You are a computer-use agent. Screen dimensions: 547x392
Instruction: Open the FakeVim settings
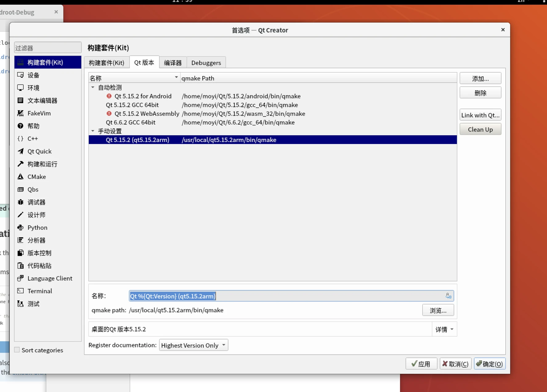point(39,113)
